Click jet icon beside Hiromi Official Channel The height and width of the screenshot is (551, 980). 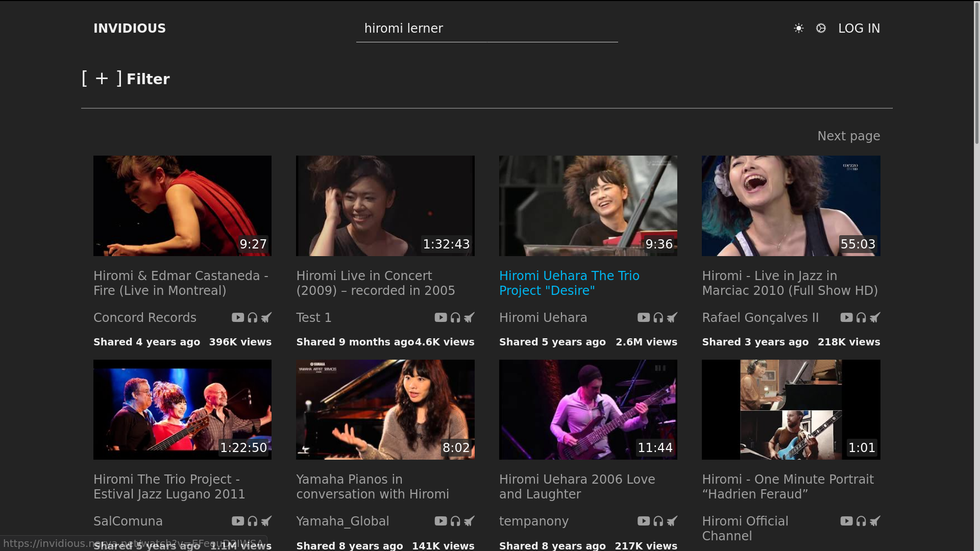[875, 521]
